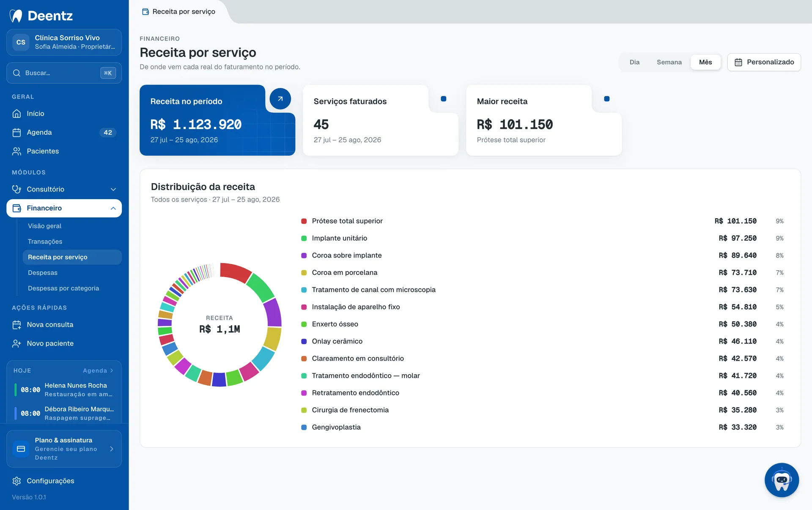The width and height of the screenshot is (812, 510).
Task: Open Débora Ribeiro Marqu... appointment
Action: point(64,413)
